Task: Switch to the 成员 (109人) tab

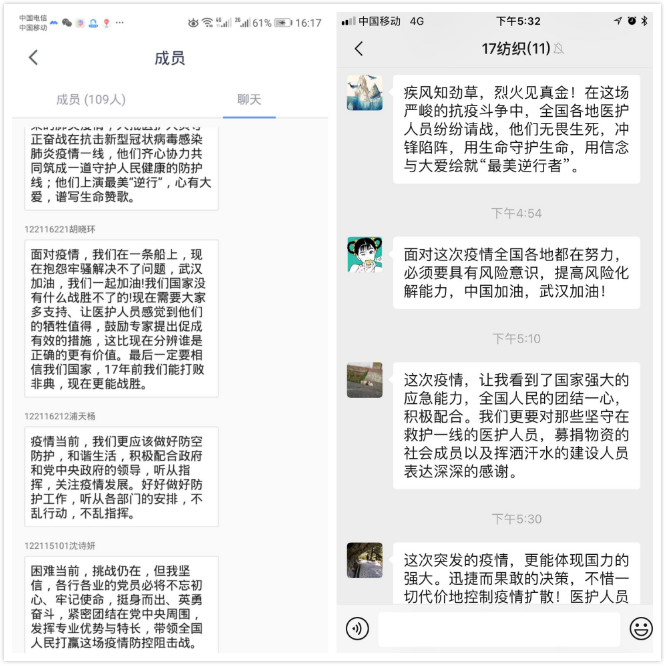Action: click(x=91, y=100)
